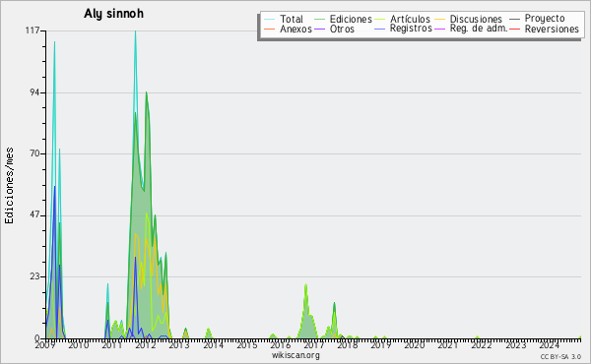
Task: Click the y-axis value 47
Action: click(35, 215)
